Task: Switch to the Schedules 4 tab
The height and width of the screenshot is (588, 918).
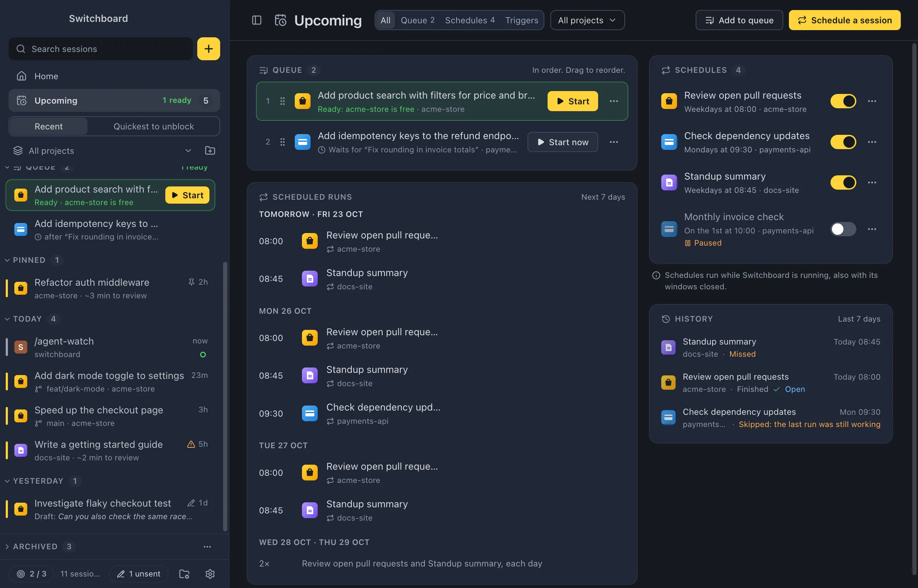Action: pyautogui.click(x=470, y=20)
